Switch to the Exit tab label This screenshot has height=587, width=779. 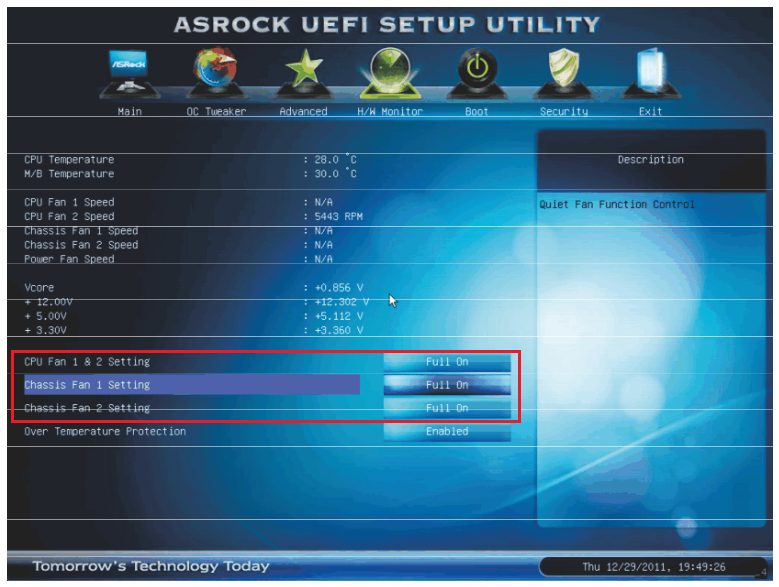click(x=650, y=112)
